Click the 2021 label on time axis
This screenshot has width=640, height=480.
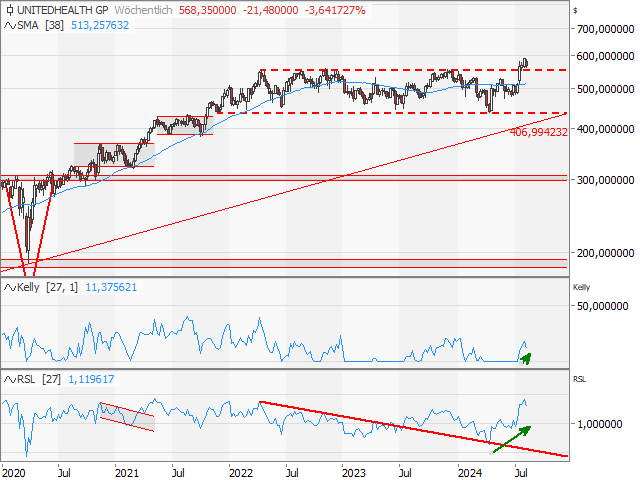[127, 473]
